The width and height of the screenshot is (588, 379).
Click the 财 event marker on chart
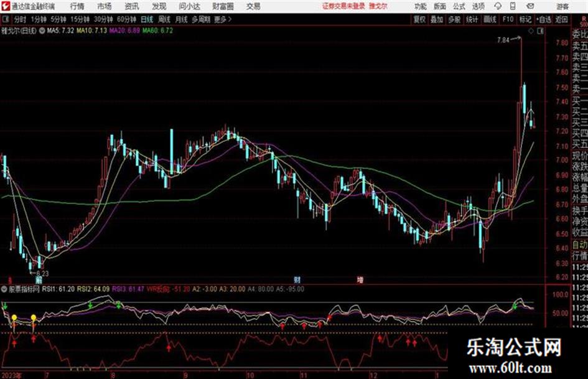pyautogui.click(x=297, y=279)
